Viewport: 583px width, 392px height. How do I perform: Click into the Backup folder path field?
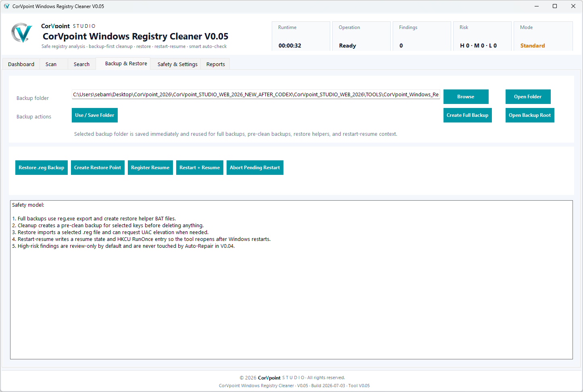(256, 95)
